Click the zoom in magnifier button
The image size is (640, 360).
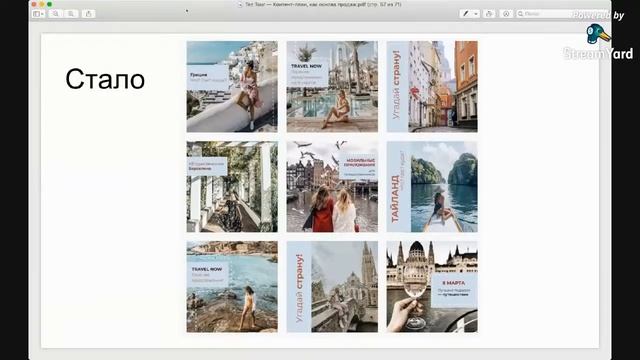pos(71,14)
